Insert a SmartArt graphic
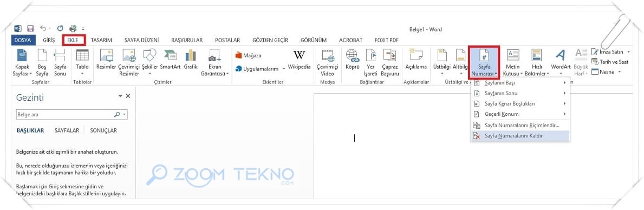Image resolution: width=644 pixels, height=210 pixels. (x=170, y=60)
